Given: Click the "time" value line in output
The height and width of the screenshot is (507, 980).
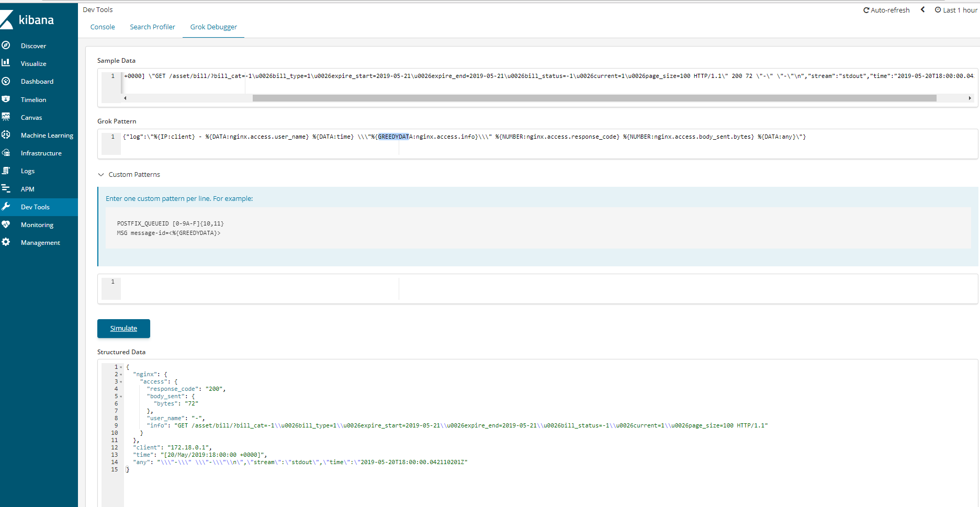Looking at the screenshot, I should (200, 455).
